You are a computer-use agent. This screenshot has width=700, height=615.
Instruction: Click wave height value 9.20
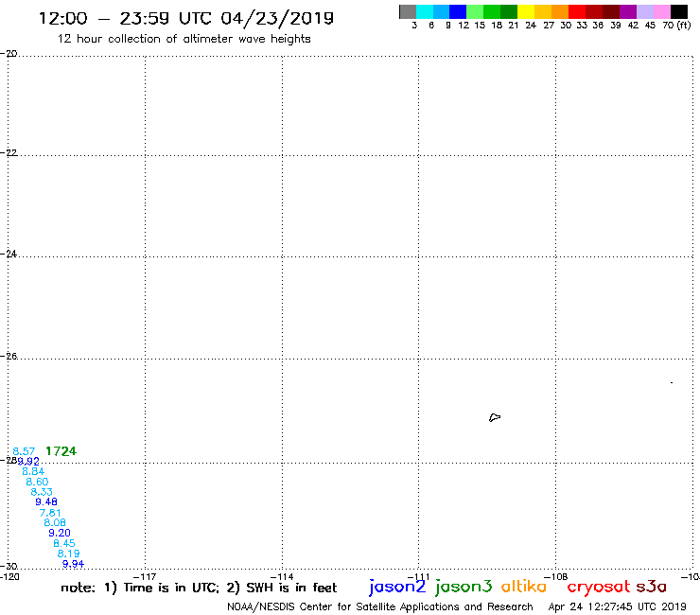(60, 533)
